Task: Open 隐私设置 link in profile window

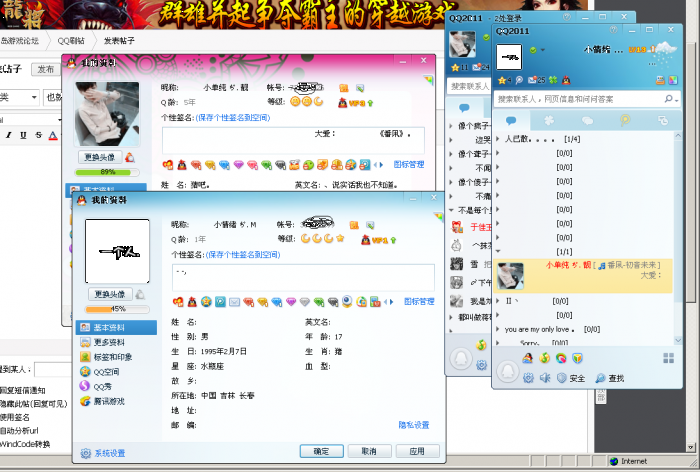Action: click(x=413, y=425)
